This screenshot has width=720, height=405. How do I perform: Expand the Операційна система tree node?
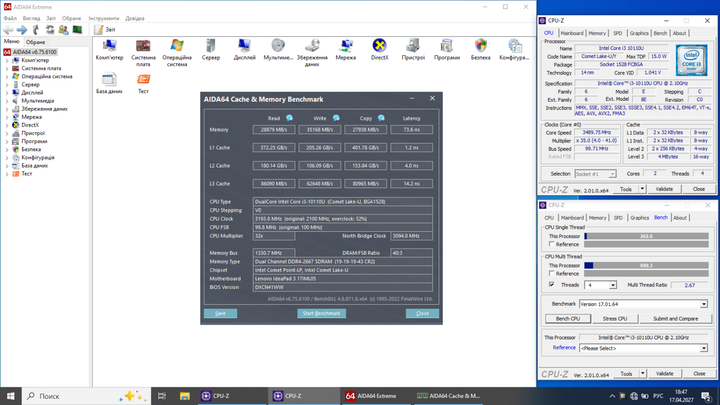click(x=7, y=77)
